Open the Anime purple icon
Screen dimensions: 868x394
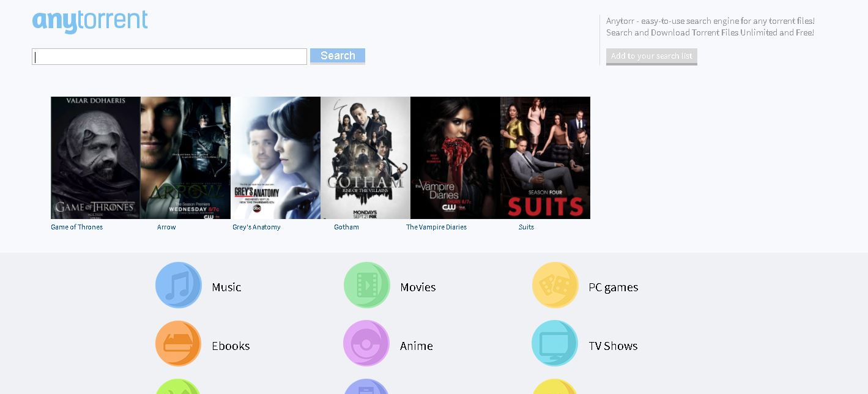coord(367,343)
